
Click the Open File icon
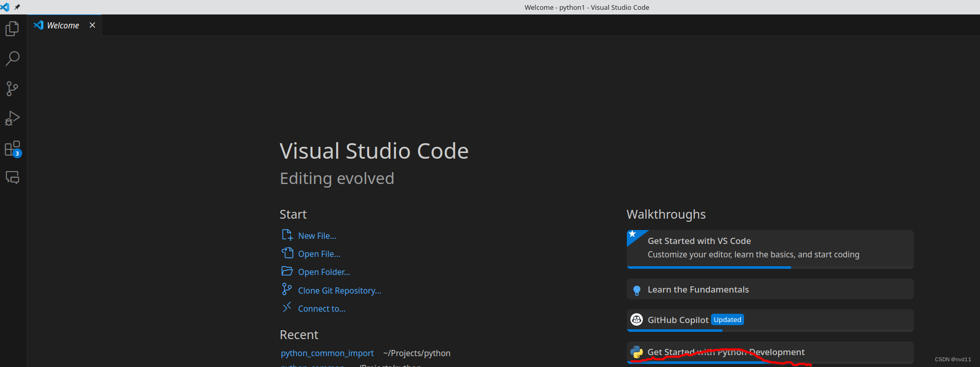tap(287, 253)
